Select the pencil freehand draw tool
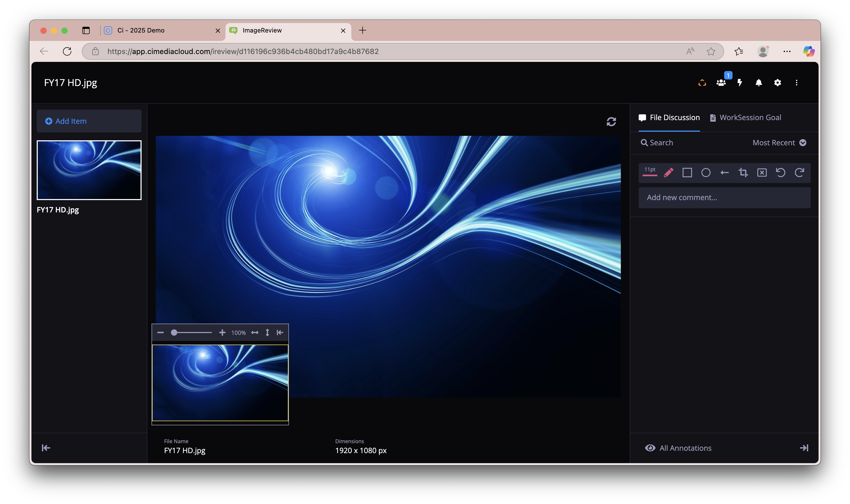Image resolution: width=850 pixels, height=504 pixels. click(x=668, y=173)
